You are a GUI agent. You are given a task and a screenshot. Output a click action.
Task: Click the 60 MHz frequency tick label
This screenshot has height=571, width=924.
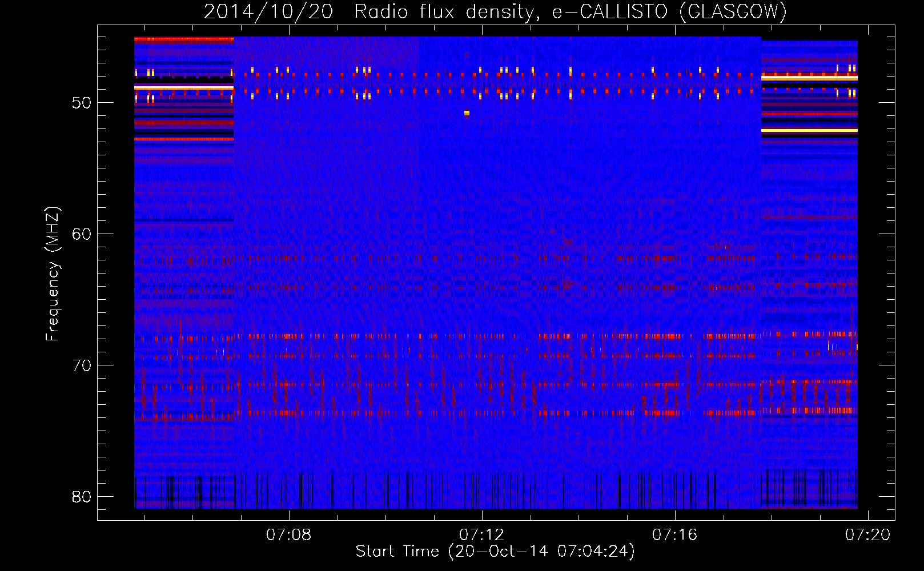82,234
